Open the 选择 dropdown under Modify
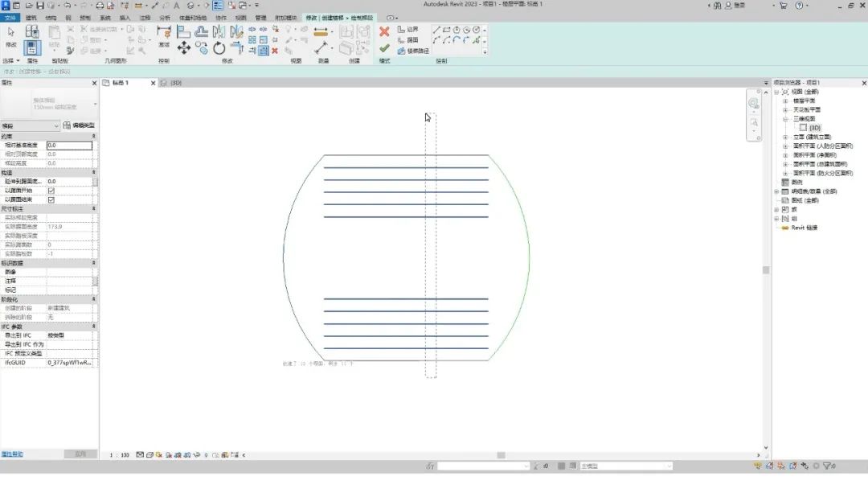Screen dimensions: 868x489 click(x=11, y=61)
